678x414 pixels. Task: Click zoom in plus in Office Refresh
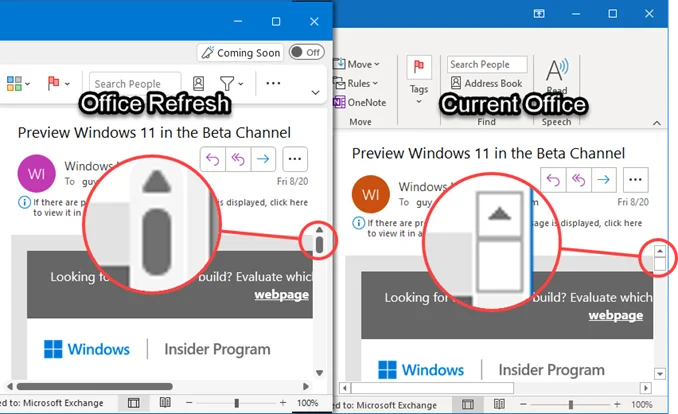283,403
